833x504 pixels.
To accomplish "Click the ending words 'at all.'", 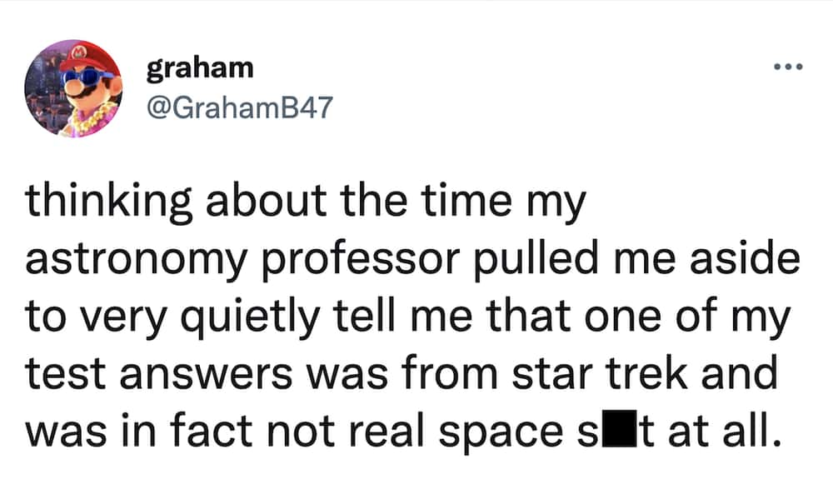I will point(725,429).
